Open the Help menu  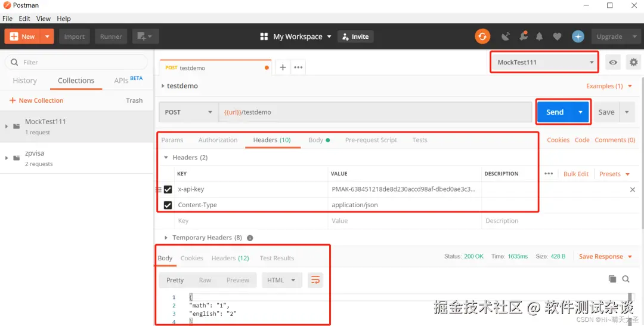[64, 19]
